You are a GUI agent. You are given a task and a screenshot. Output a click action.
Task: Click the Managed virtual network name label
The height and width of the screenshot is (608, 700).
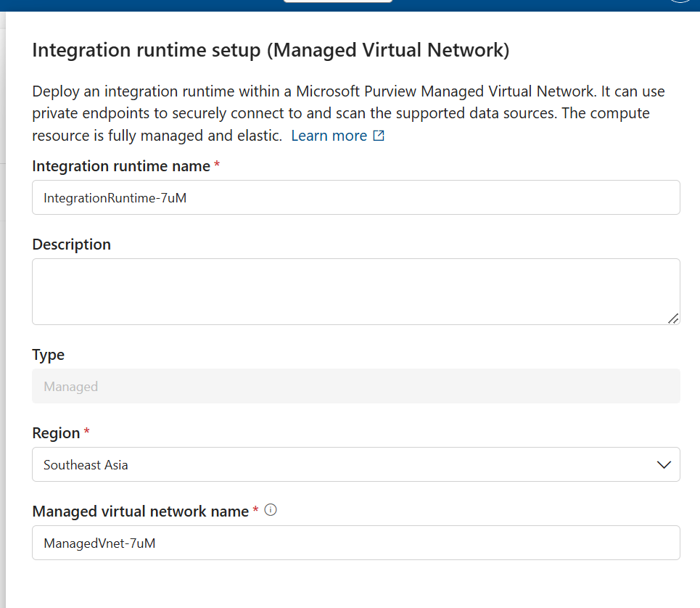pos(142,511)
